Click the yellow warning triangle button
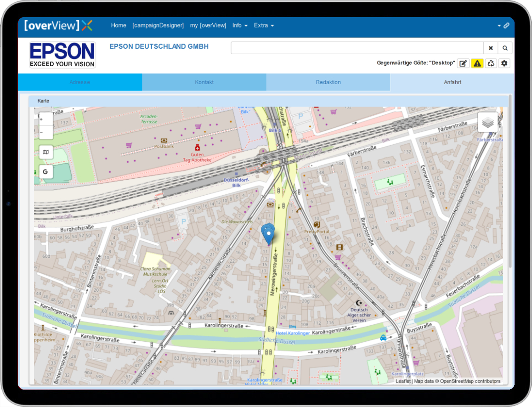532x407 pixels. (x=477, y=63)
